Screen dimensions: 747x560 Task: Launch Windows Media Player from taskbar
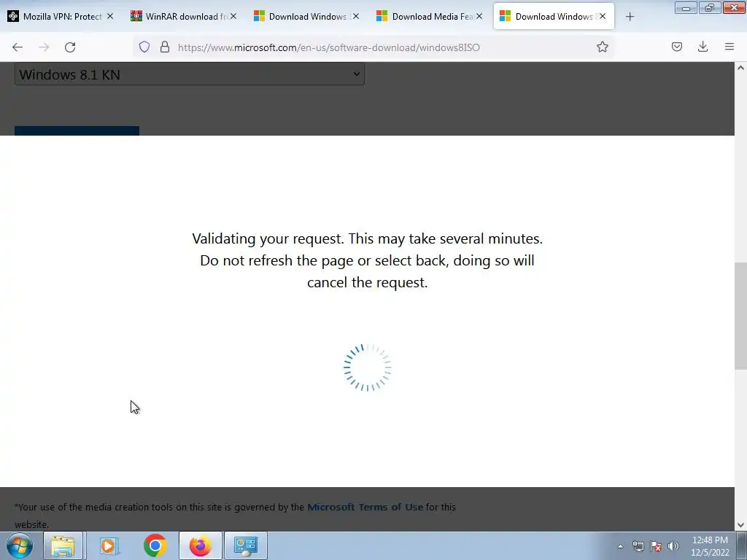coord(109,545)
